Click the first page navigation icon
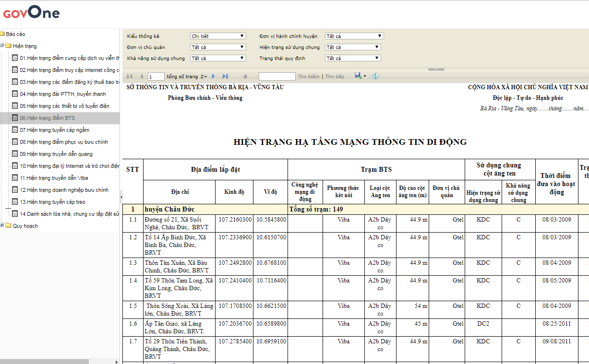The image size is (589, 364). (x=130, y=76)
